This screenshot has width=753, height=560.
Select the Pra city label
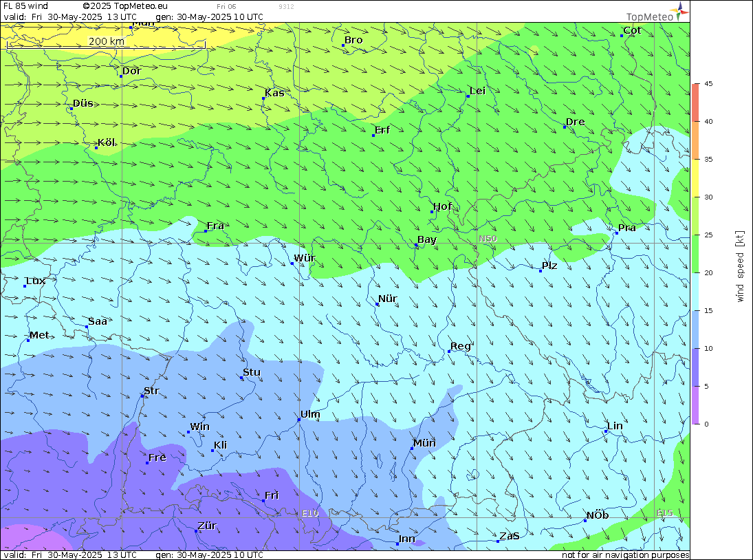pyautogui.click(x=626, y=228)
